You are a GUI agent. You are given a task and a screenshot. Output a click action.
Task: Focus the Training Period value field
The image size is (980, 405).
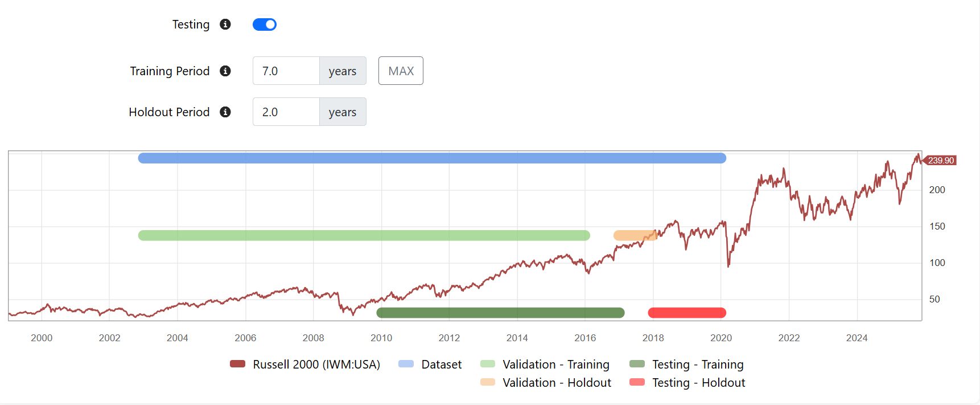pos(286,71)
